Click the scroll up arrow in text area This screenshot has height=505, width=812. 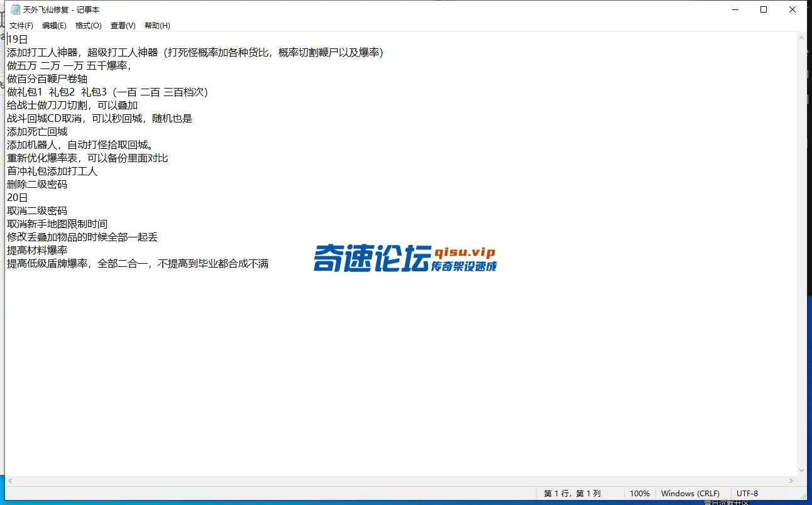801,38
